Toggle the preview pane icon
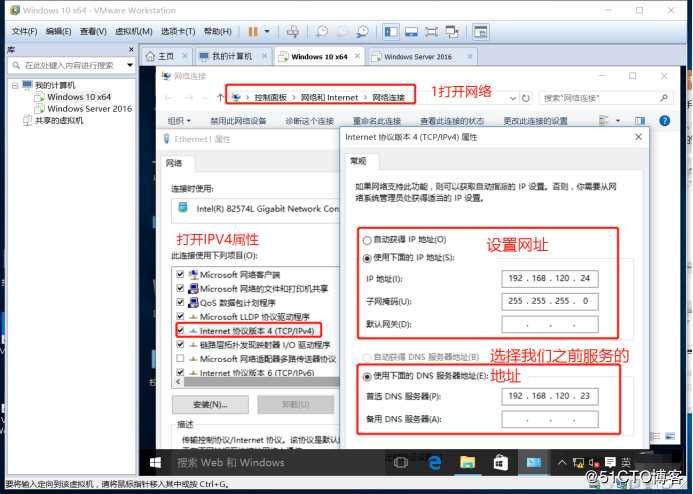The image size is (693, 494). (x=640, y=121)
